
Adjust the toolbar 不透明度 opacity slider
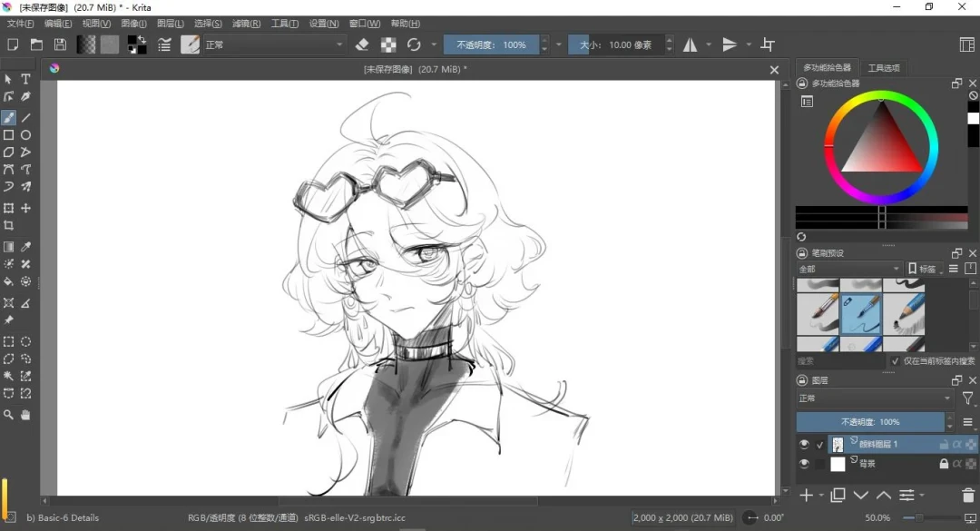[491, 44]
